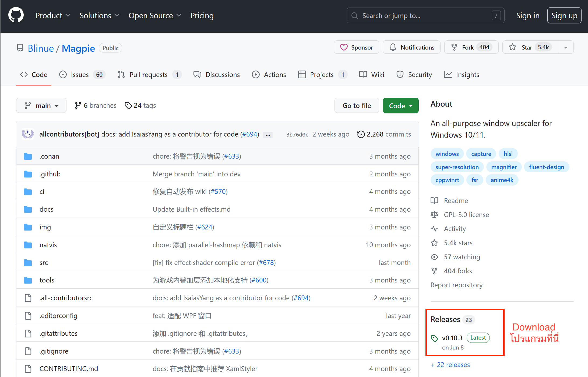The image size is (588, 377).
Task: Open the Product menu
Action: (53, 16)
